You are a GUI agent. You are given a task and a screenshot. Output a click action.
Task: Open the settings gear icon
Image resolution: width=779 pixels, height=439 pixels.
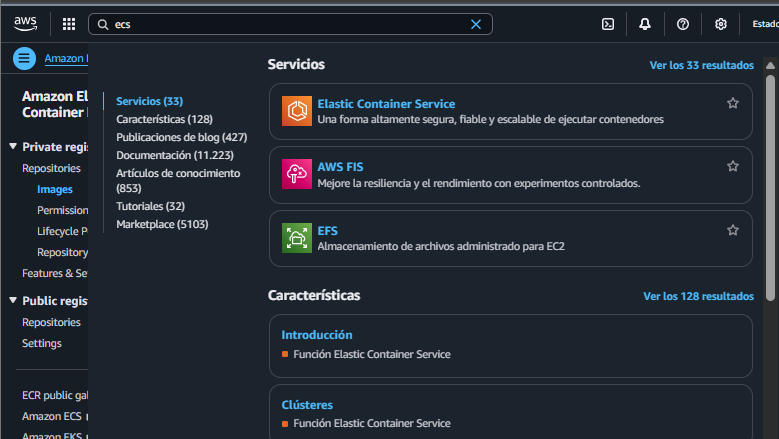[721, 24]
